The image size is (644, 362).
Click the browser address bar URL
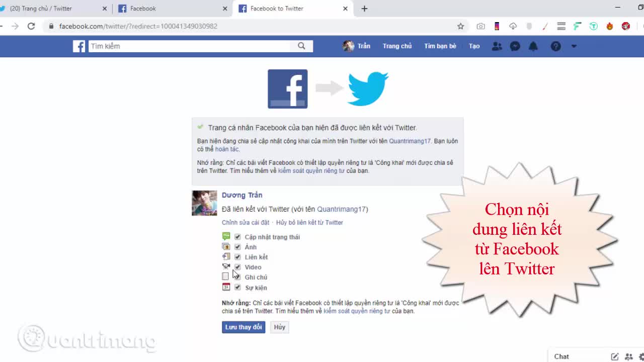click(138, 26)
